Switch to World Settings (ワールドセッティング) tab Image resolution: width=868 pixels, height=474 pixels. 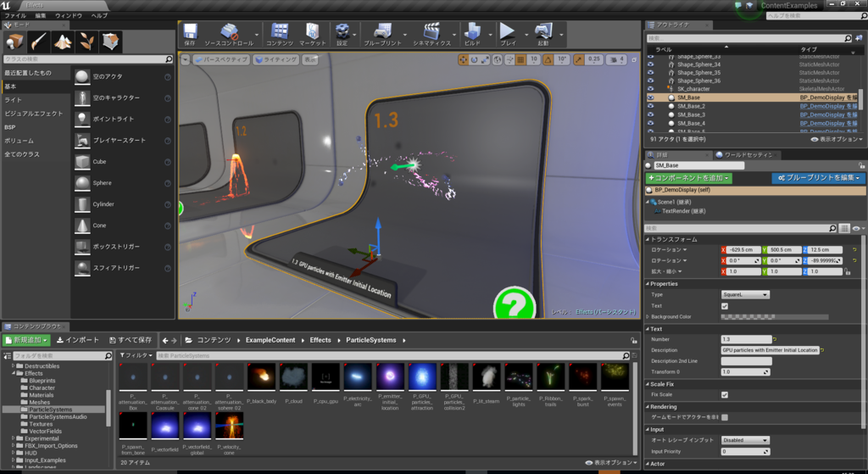[748, 155]
